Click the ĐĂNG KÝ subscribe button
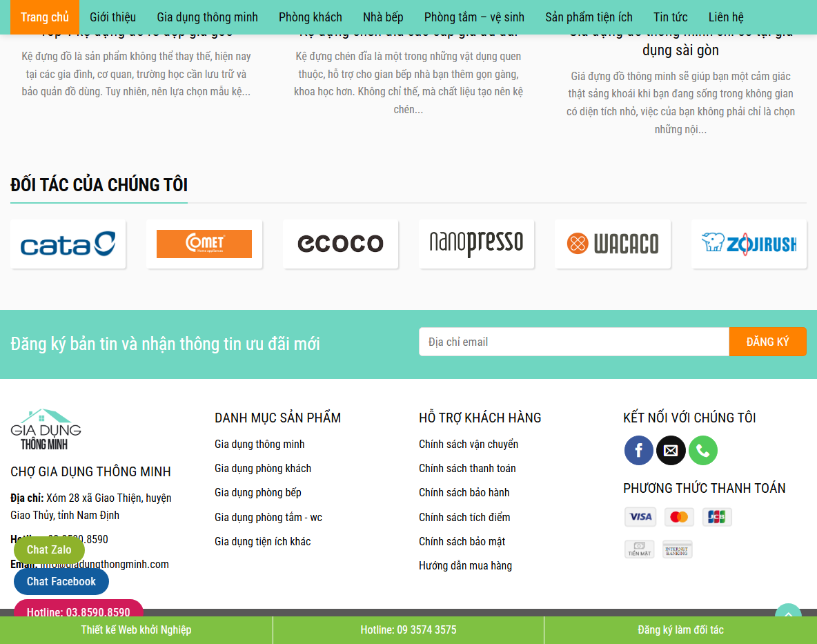817x644 pixels. 767,341
